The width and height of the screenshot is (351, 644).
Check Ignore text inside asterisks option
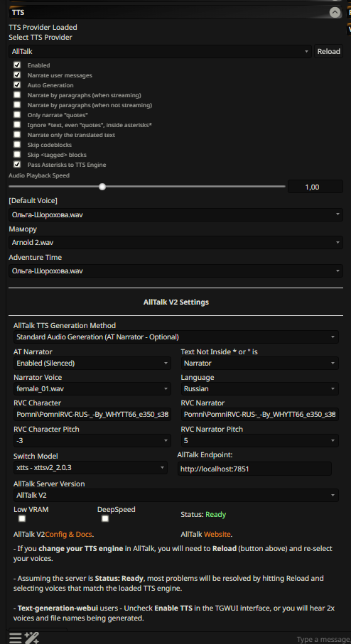click(x=17, y=125)
